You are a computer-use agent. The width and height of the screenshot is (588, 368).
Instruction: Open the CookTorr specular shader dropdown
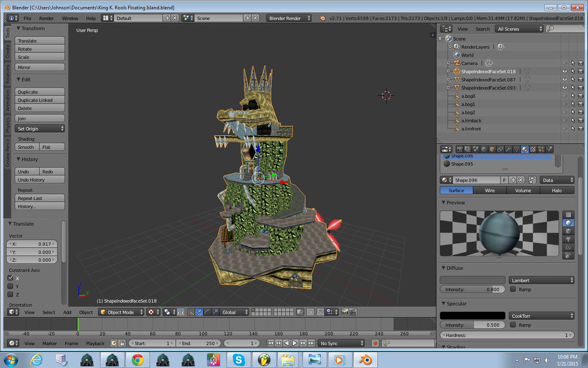coord(541,316)
